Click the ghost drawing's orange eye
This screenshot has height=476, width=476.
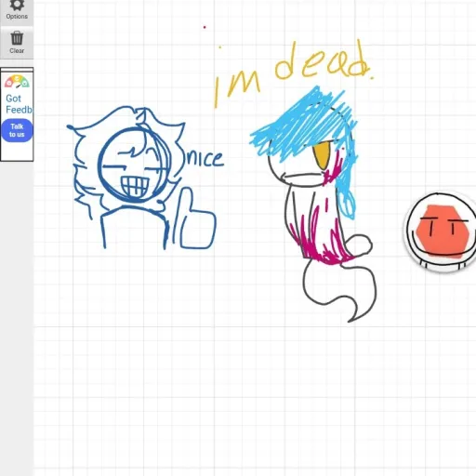coord(321,154)
